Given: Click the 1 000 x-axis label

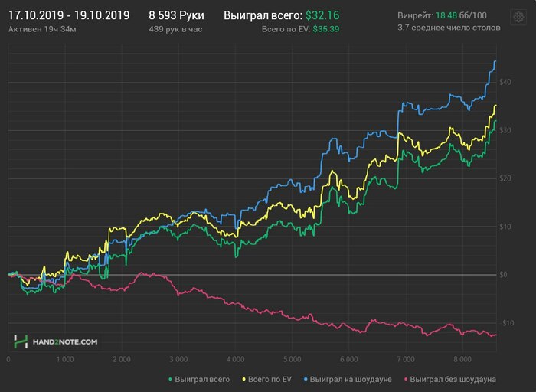Looking at the screenshot, I should [x=65, y=359].
